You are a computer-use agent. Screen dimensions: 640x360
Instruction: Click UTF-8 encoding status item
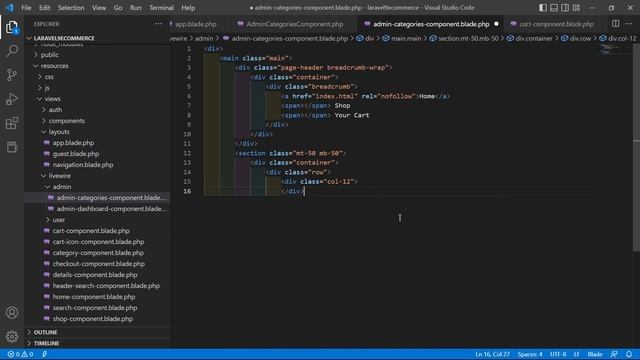coord(558,354)
